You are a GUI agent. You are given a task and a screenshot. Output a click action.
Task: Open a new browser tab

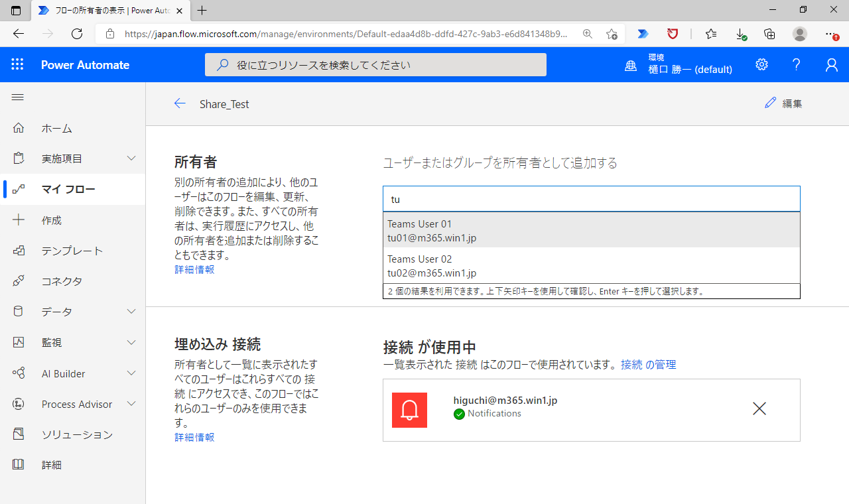(x=202, y=10)
